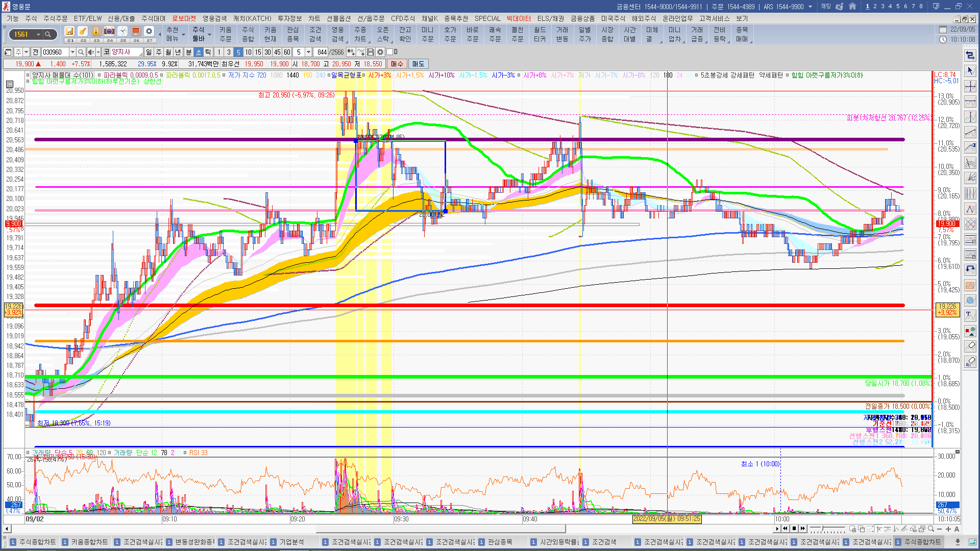Open settings gear icon labeled S7

149,32
